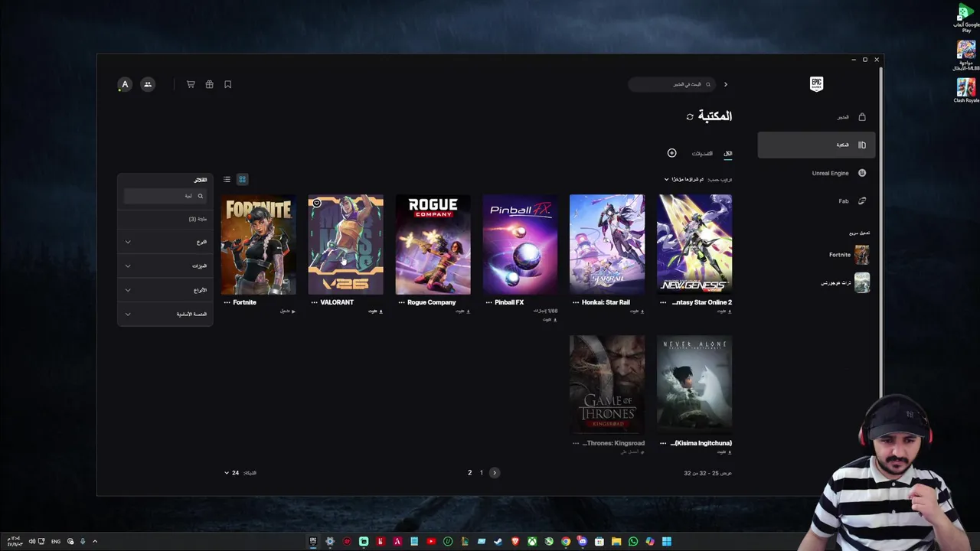The image size is (980, 551).
Task: Open the shopping cart icon
Action: pyautogui.click(x=191, y=84)
